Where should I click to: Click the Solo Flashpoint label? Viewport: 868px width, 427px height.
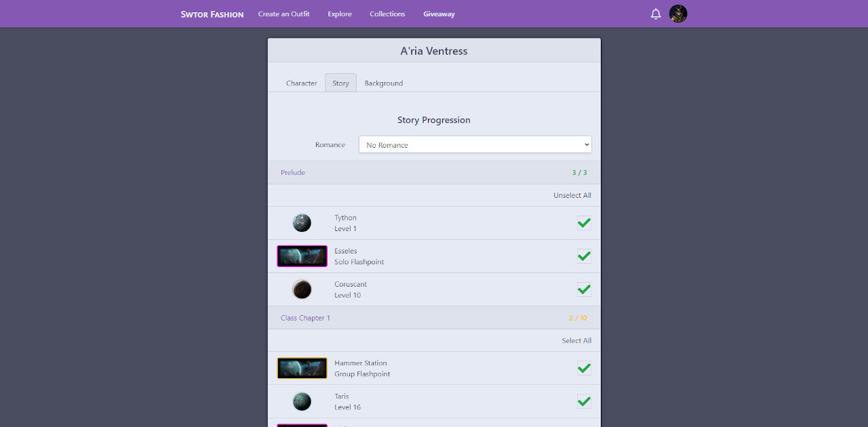[x=359, y=262]
